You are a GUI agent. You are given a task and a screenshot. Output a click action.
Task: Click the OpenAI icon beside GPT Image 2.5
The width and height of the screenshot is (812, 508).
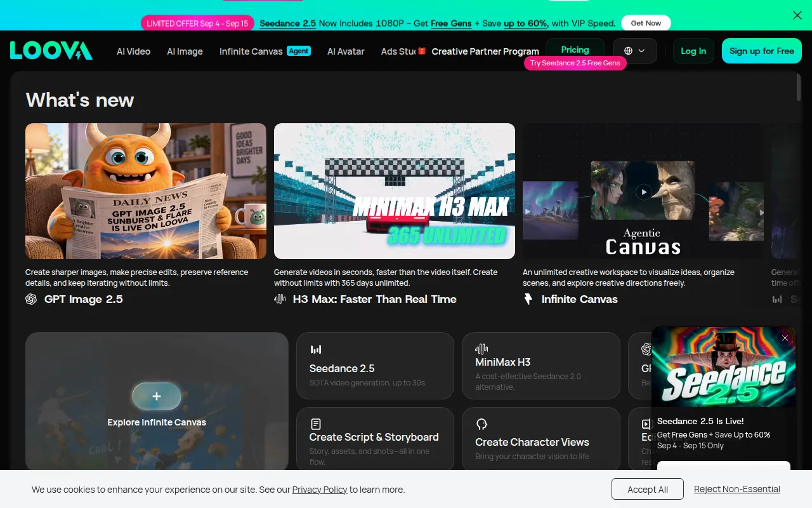tap(31, 299)
